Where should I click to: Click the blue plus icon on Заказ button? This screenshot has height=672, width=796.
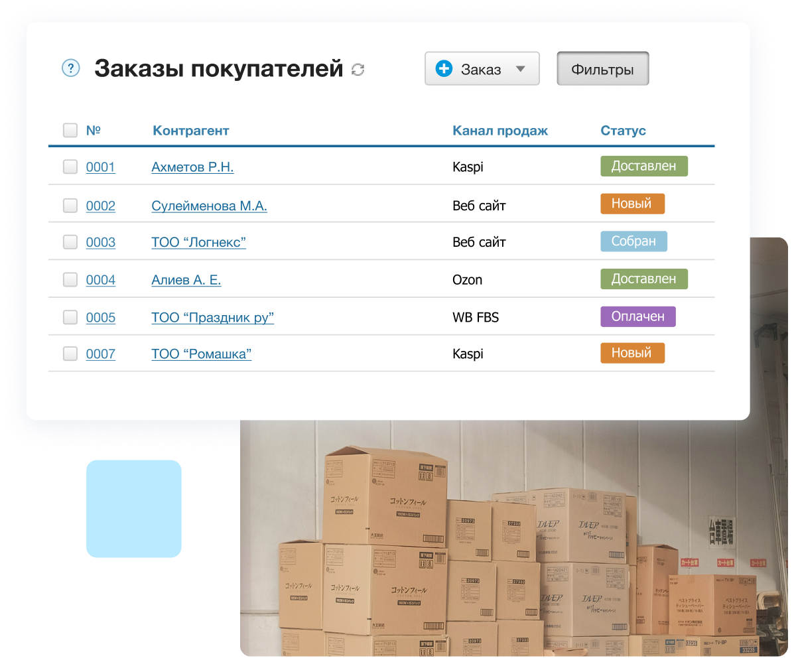pyautogui.click(x=444, y=68)
